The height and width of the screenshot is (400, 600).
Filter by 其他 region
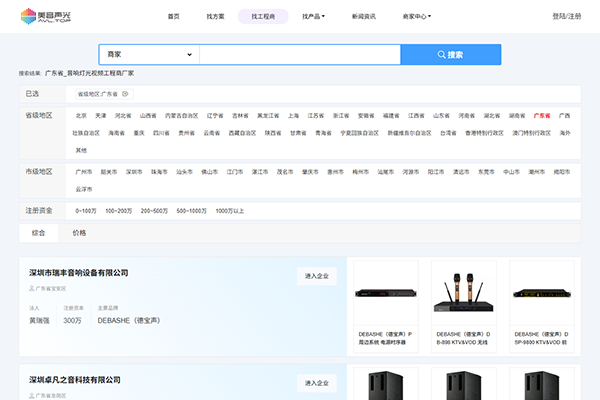point(81,150)
